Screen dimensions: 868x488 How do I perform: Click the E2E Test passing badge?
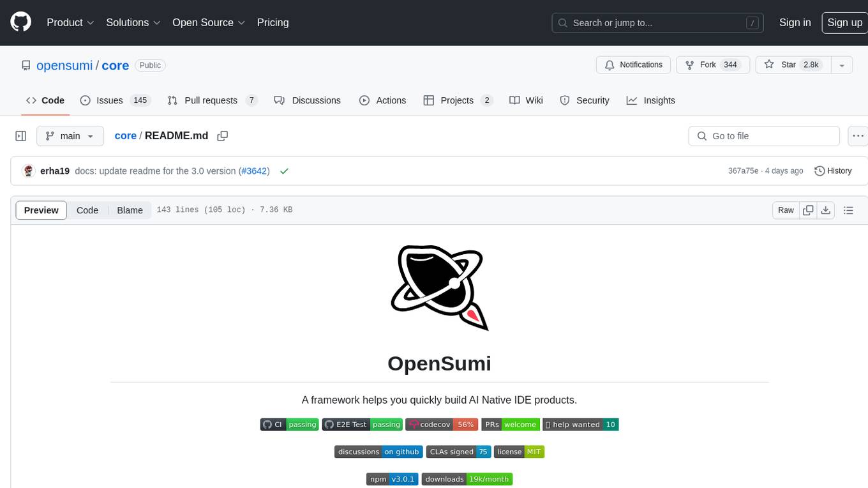(363, 424)
